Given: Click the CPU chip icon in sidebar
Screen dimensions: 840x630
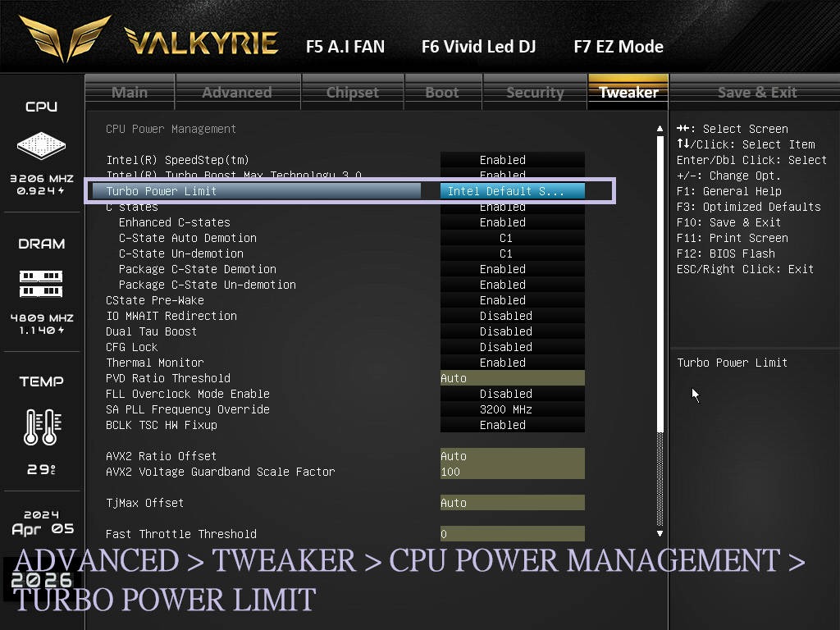Looking at the screenshot, I should [x=41, y=147].
